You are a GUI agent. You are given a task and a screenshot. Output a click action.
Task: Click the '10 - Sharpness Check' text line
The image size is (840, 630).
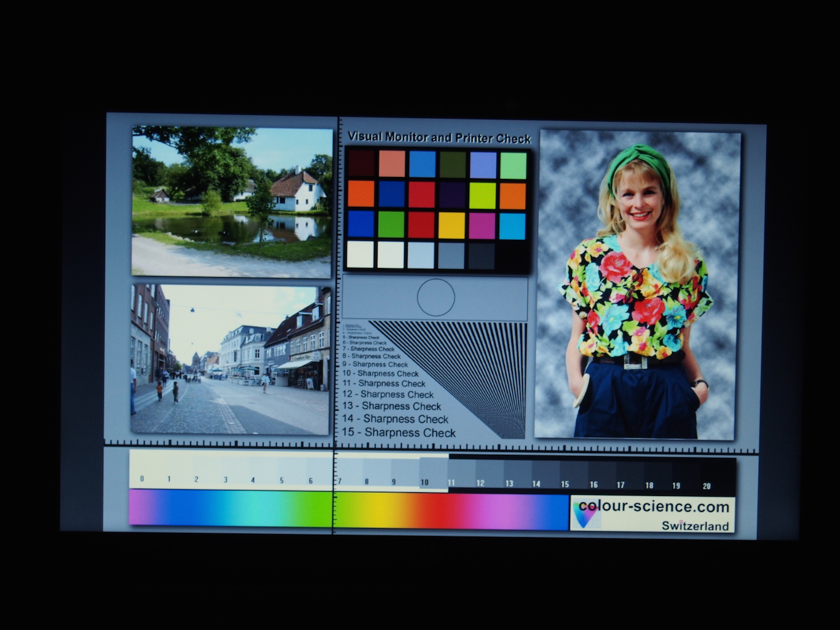pos(381,373)
